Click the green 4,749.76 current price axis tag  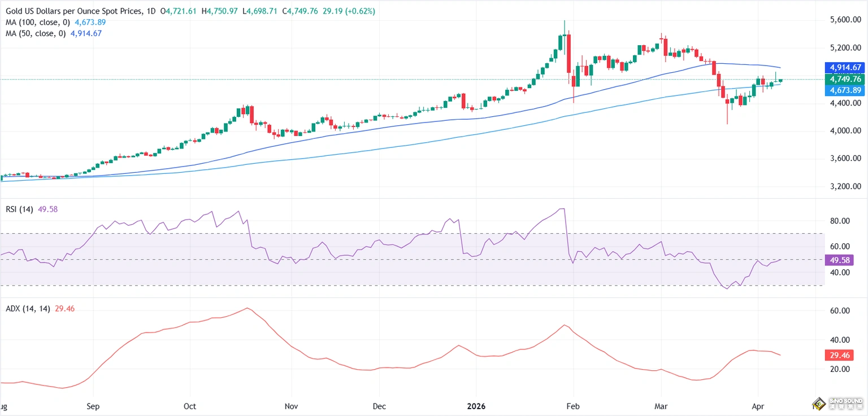pyautogui.click(x=845, y=80)
